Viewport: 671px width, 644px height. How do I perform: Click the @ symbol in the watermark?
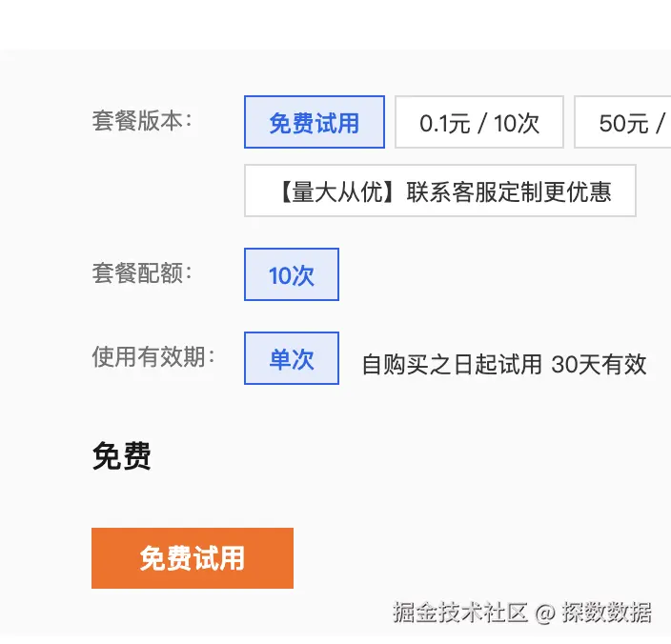pos(544,613)
